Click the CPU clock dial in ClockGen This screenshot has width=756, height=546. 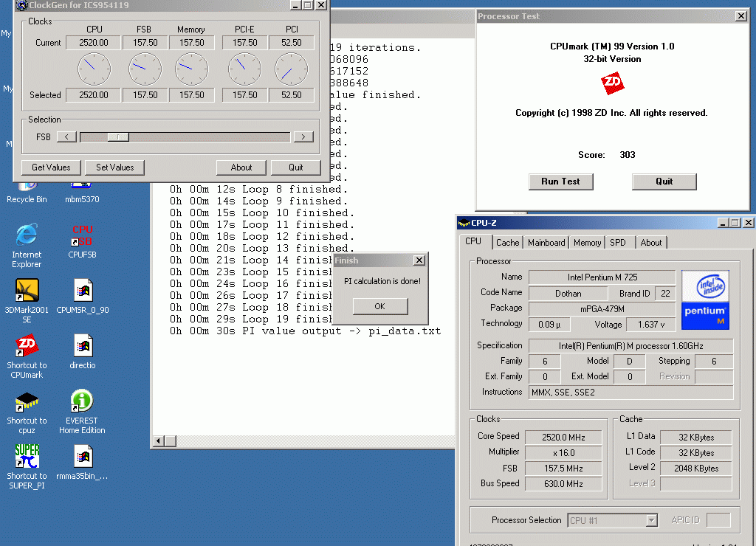(x=94, y=69)
